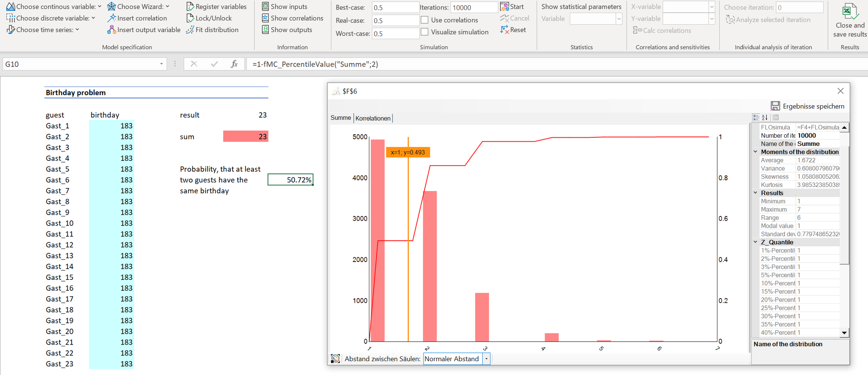
Task: Close the $F$6 results window
Action: (840, 91)
